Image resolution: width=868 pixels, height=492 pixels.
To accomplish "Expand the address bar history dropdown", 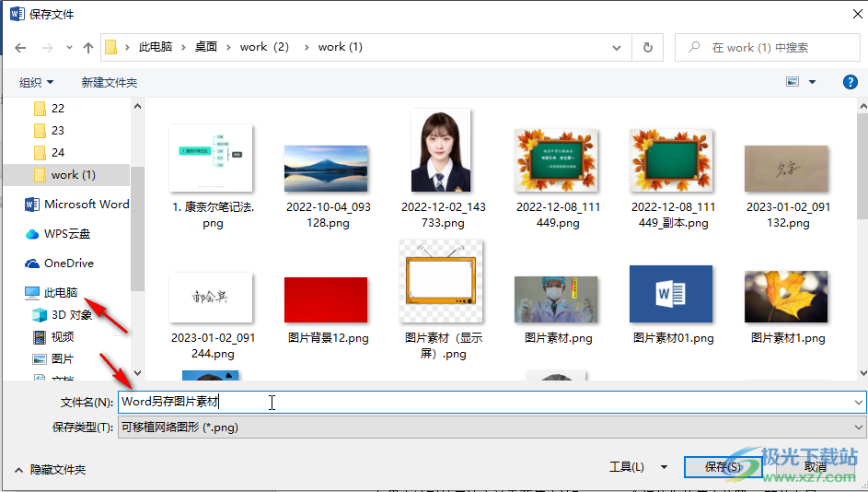I will tap(616, 48).
